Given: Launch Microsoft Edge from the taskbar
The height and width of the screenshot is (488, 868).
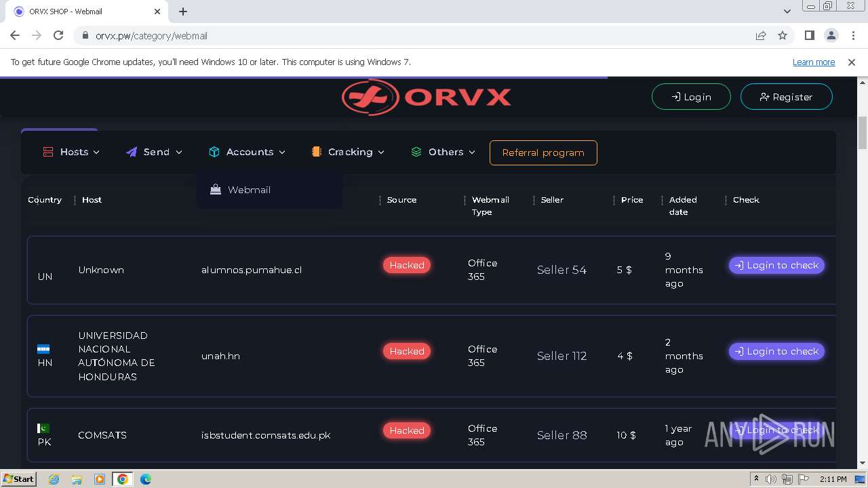Looking at the screenshot, I should (146, 479).
